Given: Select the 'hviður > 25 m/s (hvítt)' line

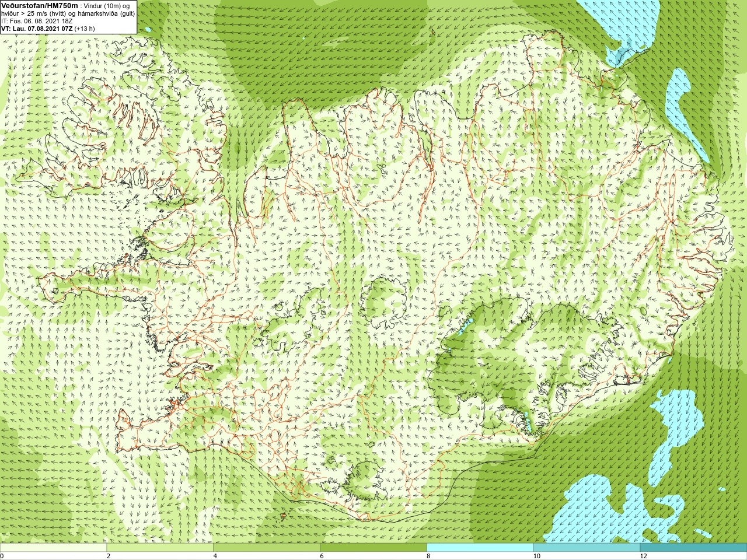Looking at the screenshot, I should 68,13.
